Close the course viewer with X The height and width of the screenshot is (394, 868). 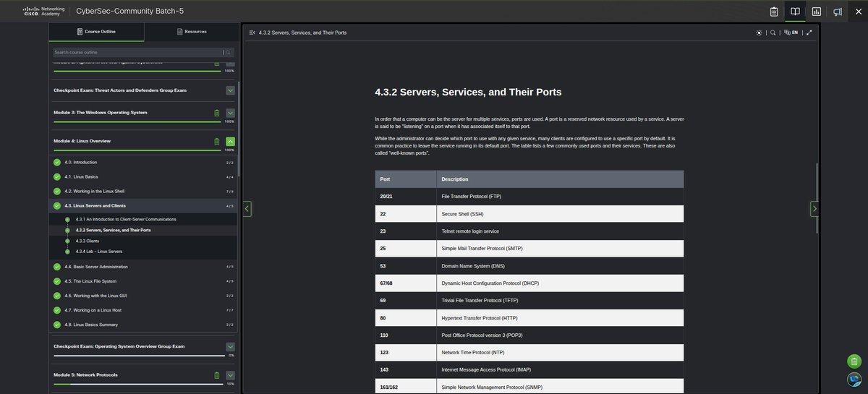[858, 11]
